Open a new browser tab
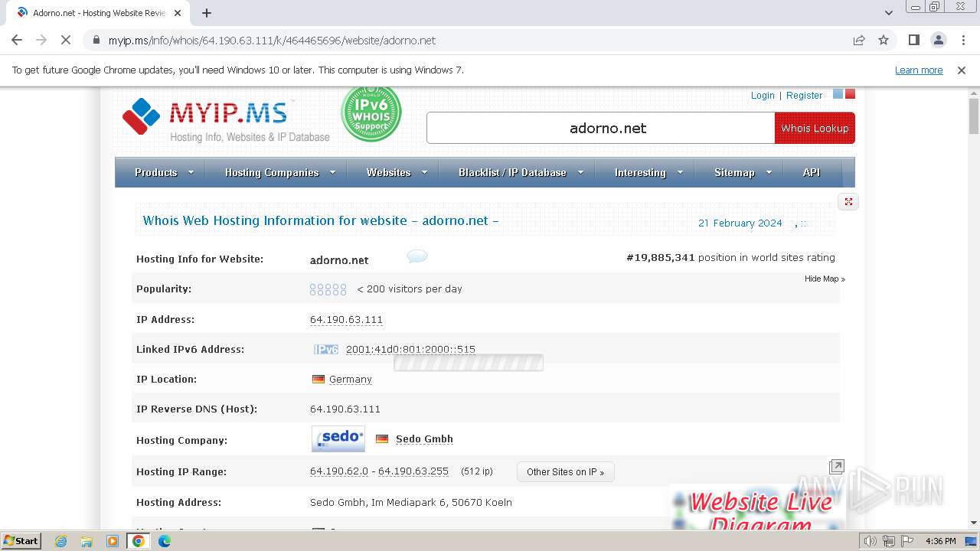 (x=207, y=13)
